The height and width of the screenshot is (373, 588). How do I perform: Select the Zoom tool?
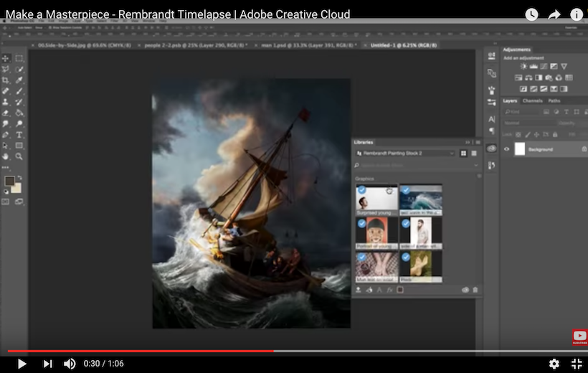click(19, 156)
